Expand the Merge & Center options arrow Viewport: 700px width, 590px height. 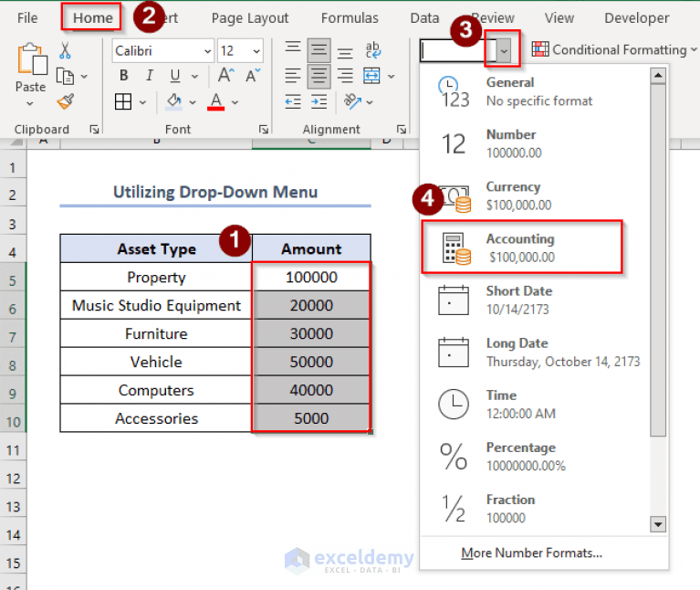click(392, 77)
